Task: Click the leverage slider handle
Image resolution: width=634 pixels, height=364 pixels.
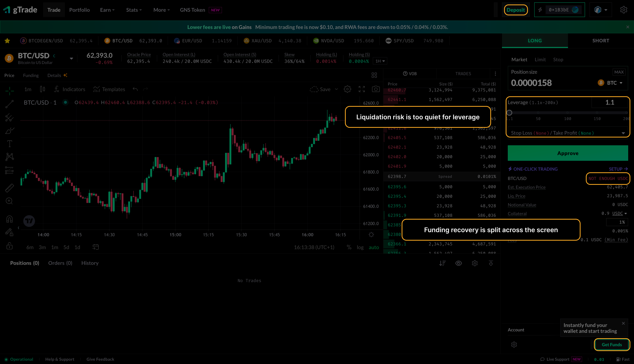Action: click(509, 112)
